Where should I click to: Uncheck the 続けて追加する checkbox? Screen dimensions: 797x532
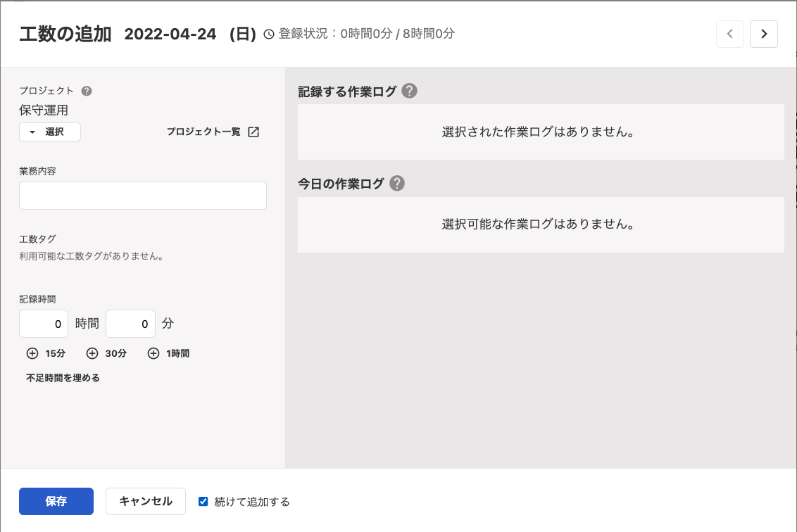[203, 502]
